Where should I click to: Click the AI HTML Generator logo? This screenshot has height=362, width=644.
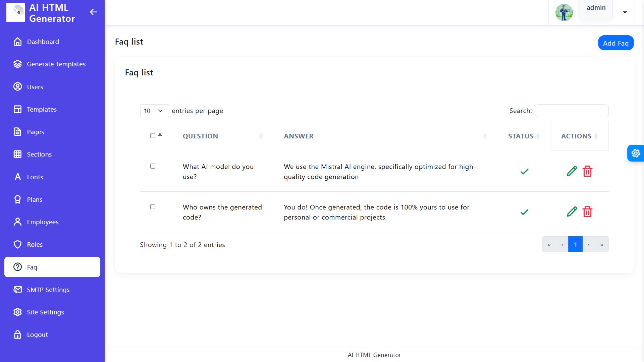16,12
